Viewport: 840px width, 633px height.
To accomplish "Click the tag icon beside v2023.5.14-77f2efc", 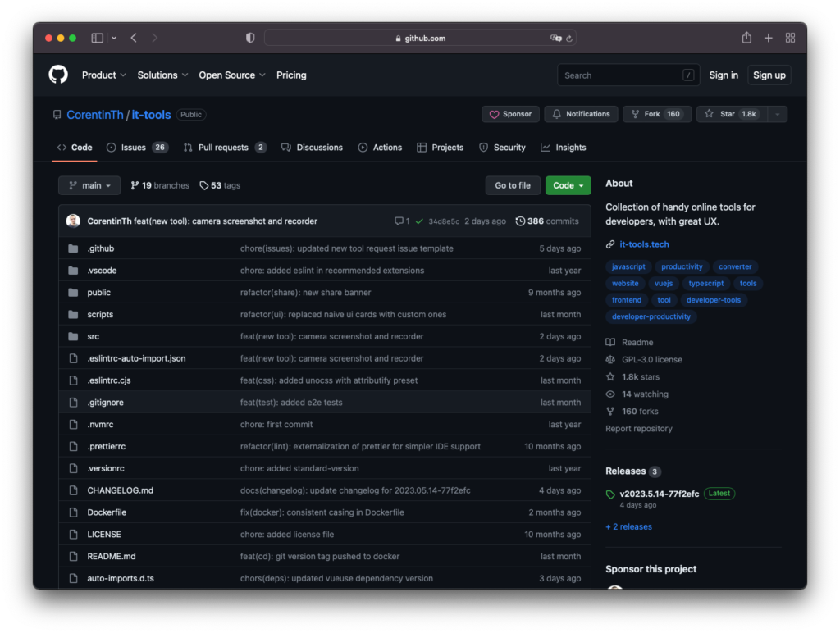I will pos(610,494).
